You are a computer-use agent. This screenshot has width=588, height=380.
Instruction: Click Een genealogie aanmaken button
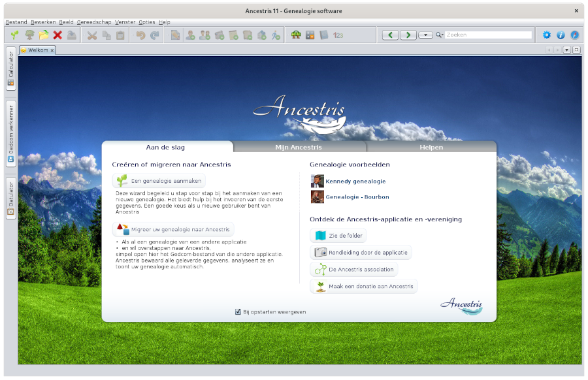tap(159, 181)
